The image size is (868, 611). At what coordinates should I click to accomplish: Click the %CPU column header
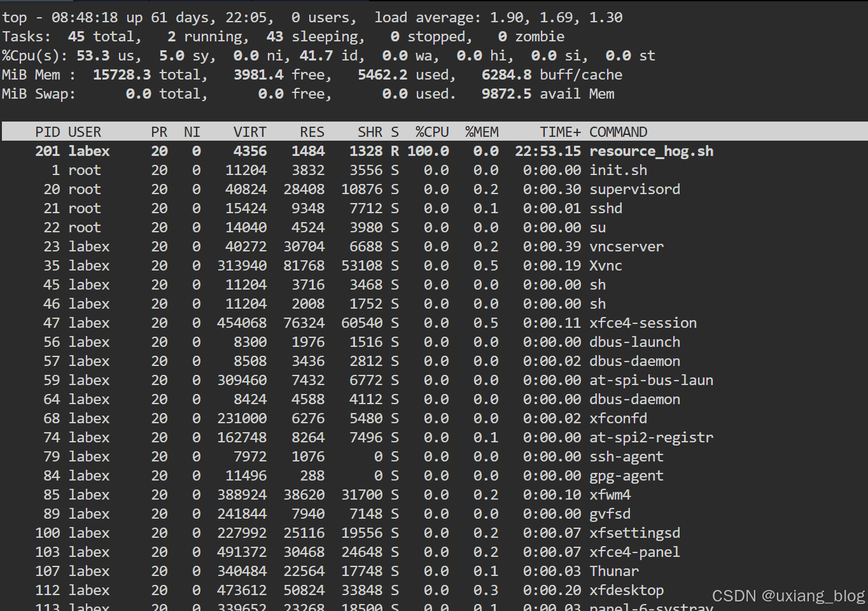click(x=432, y=132)
